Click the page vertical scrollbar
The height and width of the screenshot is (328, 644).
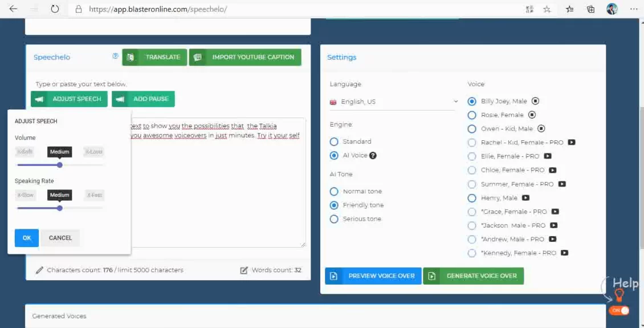[641, 177]
